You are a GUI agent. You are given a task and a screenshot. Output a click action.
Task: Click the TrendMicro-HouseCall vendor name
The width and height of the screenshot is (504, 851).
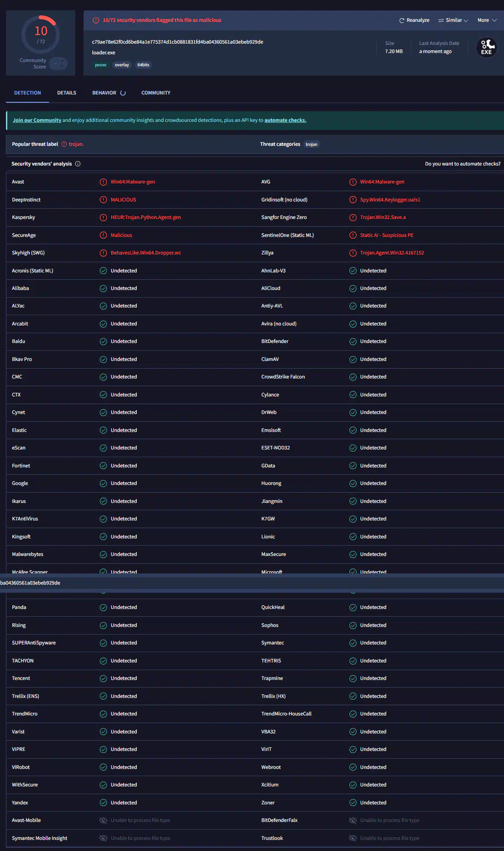click(x=286, y=714)
